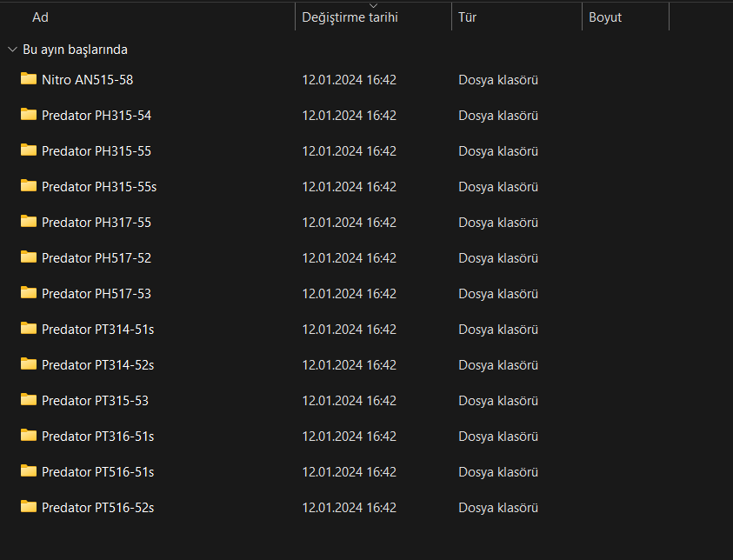The width and height of the screenshot is (733, 560).
Task: Click the 'Predator PT315-53' folder name
Action: 95,401
